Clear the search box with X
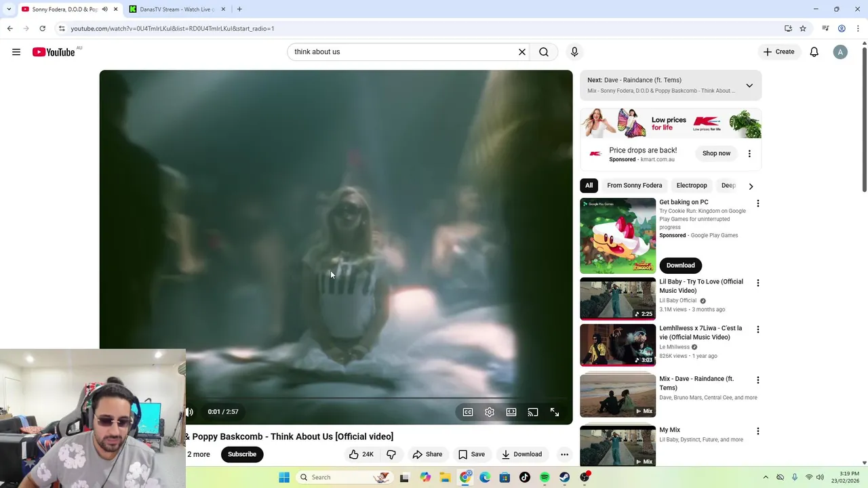 tap(522, 52)
